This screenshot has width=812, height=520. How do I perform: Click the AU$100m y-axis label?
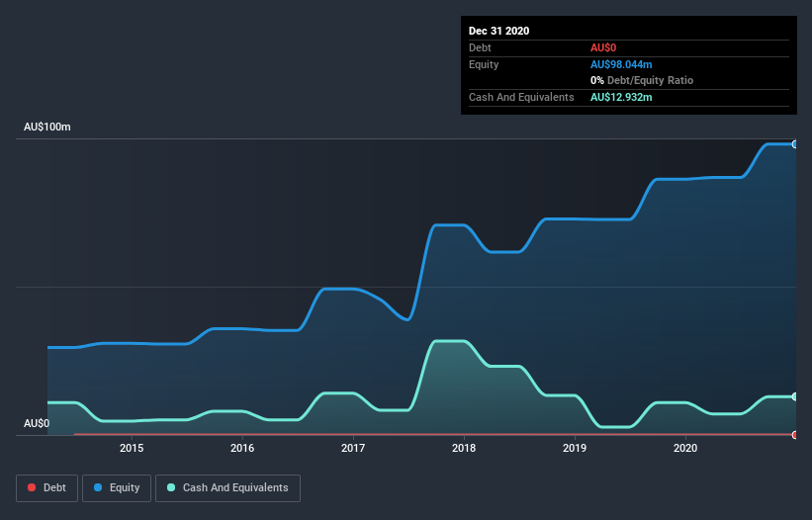coord(47,127)
